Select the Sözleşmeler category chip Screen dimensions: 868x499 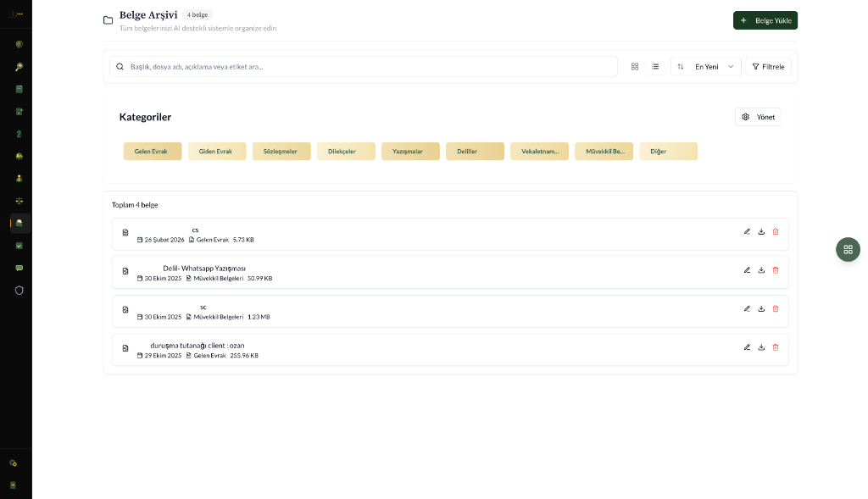[x=281, y=151]
